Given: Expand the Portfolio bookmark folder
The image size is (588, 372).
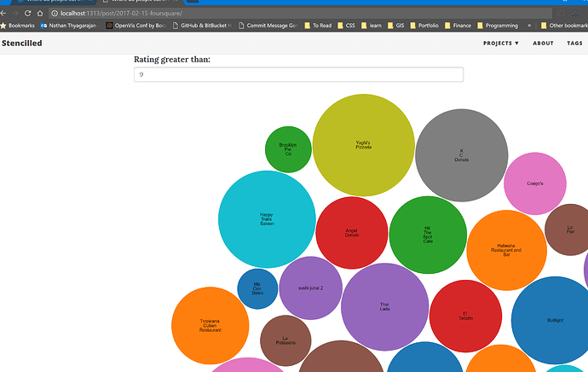Looking at the screenshot, I should [x=424, y=26].
